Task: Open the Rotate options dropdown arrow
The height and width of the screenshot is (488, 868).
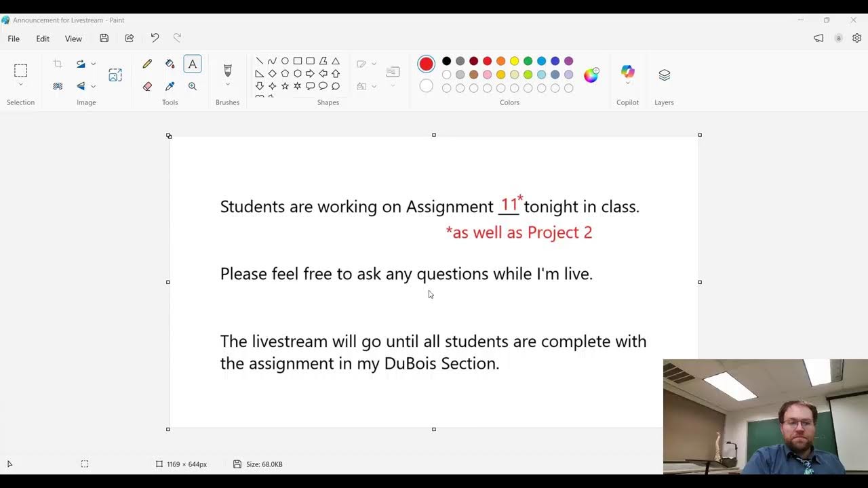Action: (94, 64)
